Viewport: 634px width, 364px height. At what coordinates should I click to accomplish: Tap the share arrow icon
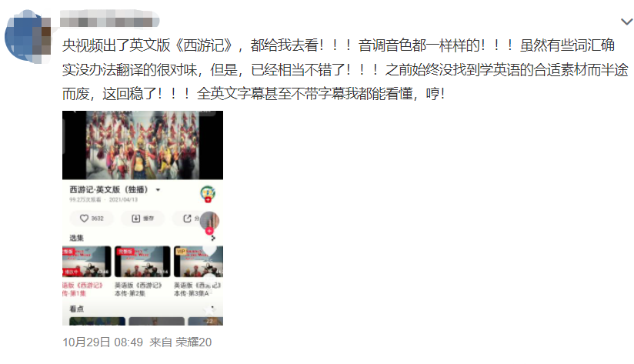187,219
